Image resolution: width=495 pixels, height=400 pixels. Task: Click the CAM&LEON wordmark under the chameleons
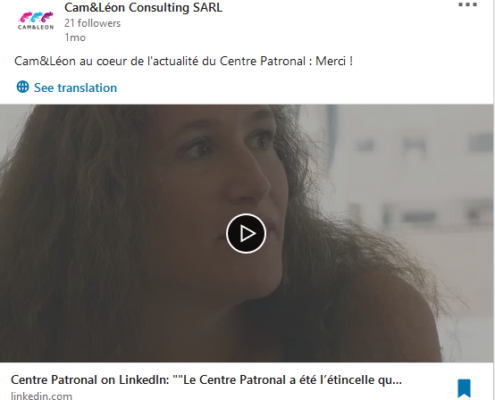click(x=36, y=27)
